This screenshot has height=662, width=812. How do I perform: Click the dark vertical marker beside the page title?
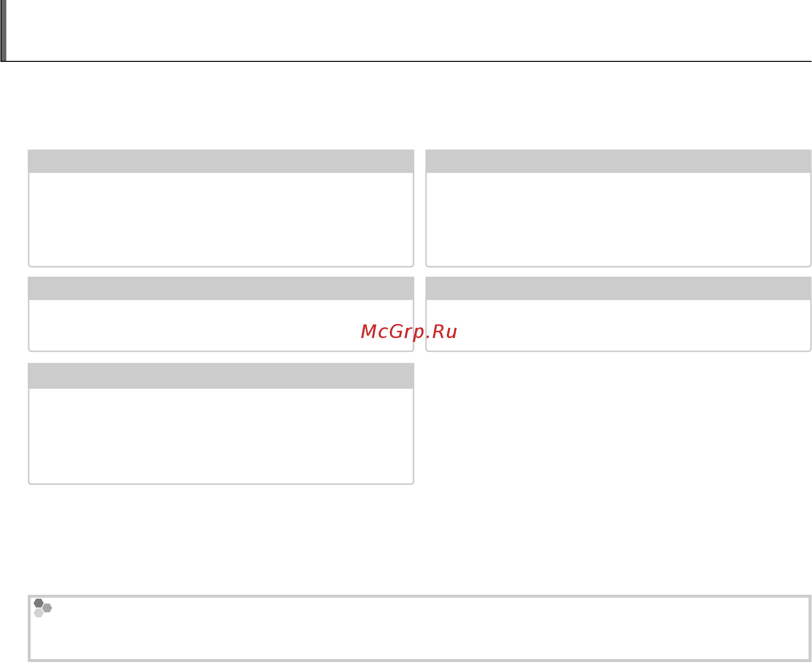click(3, 30)
